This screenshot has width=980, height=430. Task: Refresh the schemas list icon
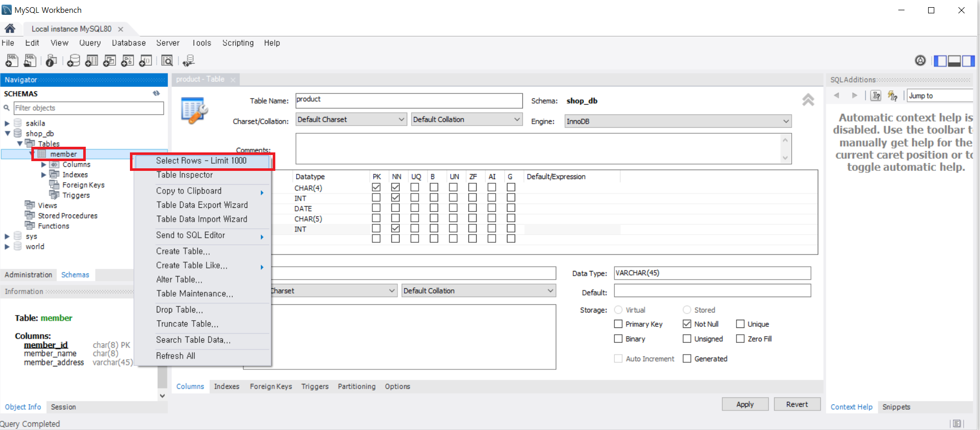[156, 93]
